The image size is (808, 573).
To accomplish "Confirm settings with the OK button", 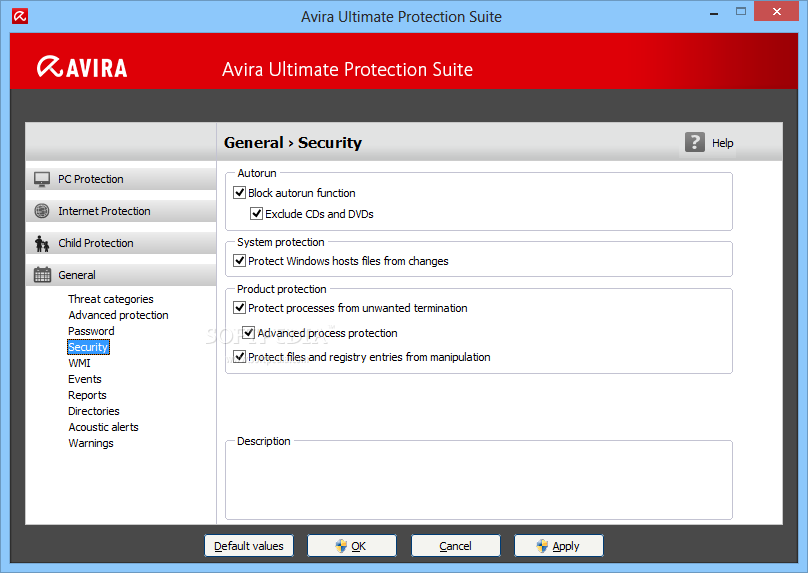I will coord(352,546).
